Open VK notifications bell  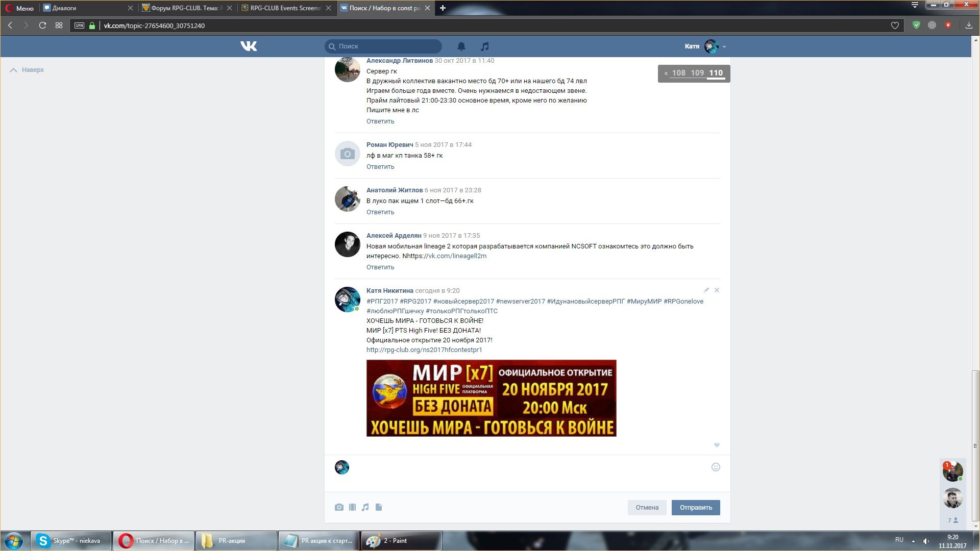[461, 46]
